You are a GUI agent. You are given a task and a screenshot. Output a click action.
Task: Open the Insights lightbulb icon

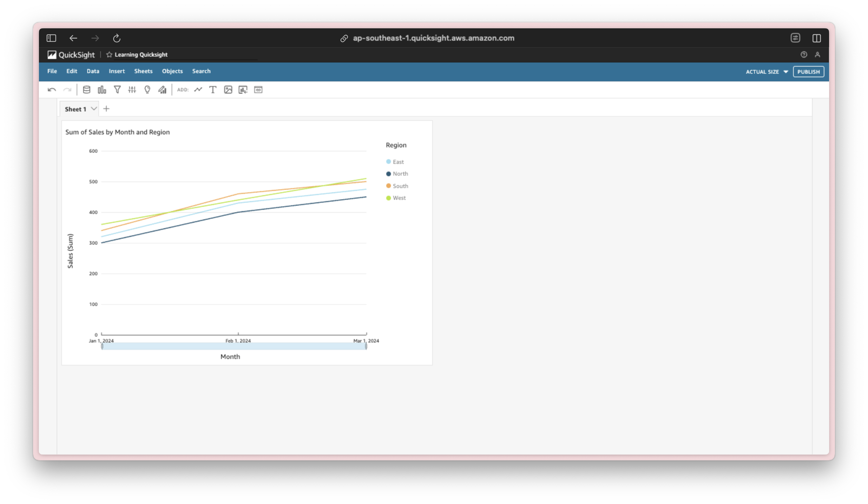147,90
